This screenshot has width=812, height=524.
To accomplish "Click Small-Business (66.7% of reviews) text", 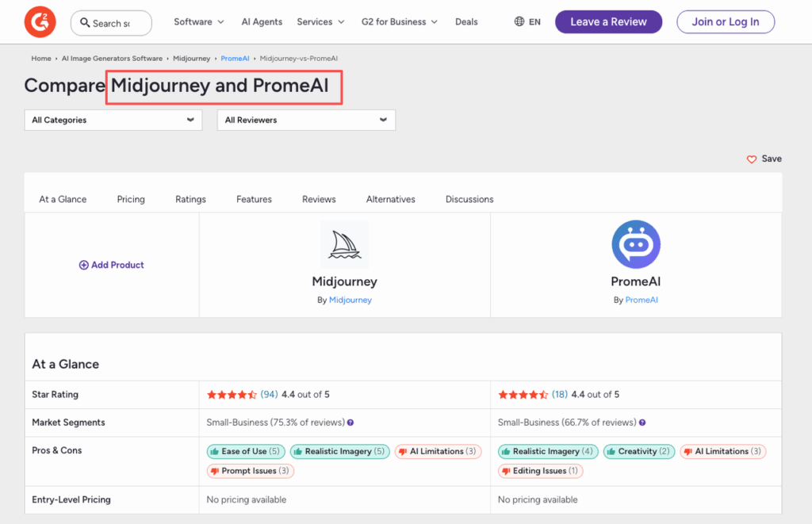I will pyautogui.click(x=567, y=423).
